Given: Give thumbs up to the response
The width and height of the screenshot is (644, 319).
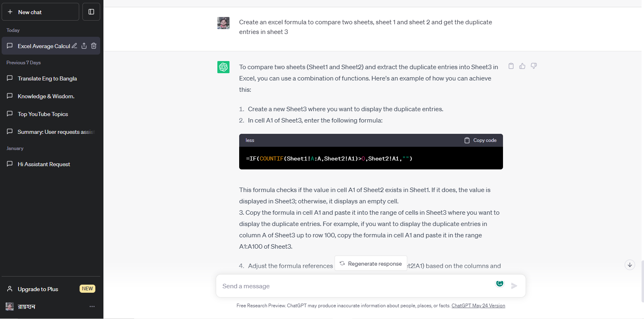Looking at the screenshot, I should point(522,66).
